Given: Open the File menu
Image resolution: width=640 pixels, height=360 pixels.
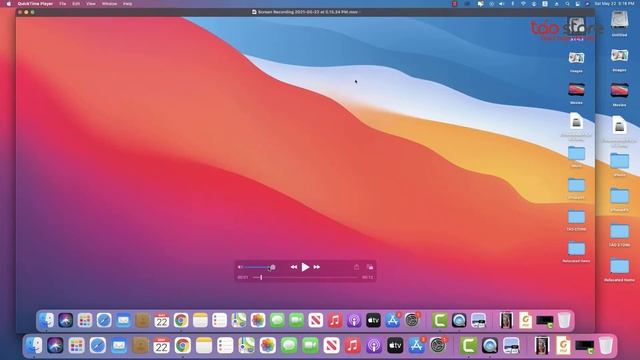Looking at the screenshot, I should (x=62, y=4).
